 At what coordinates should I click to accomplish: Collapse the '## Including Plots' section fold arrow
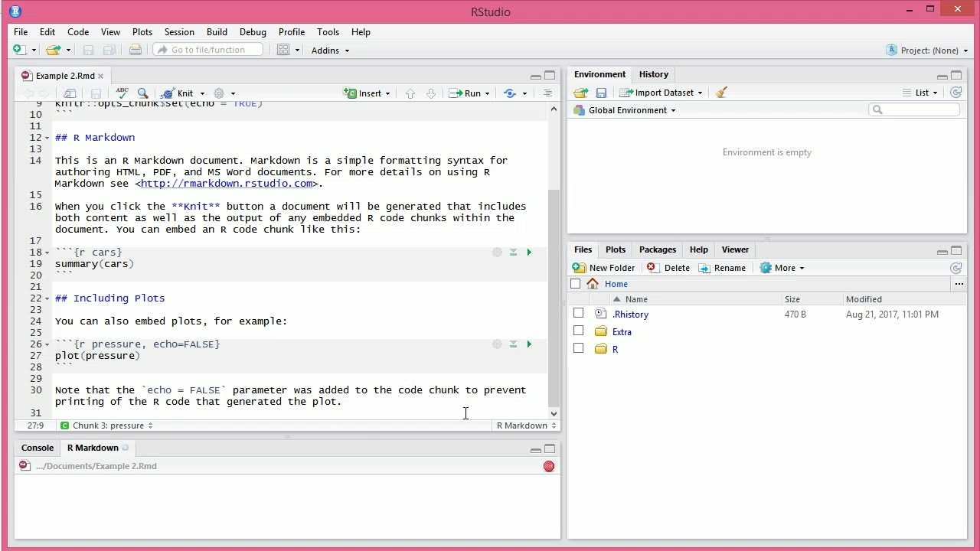point(47,298)
